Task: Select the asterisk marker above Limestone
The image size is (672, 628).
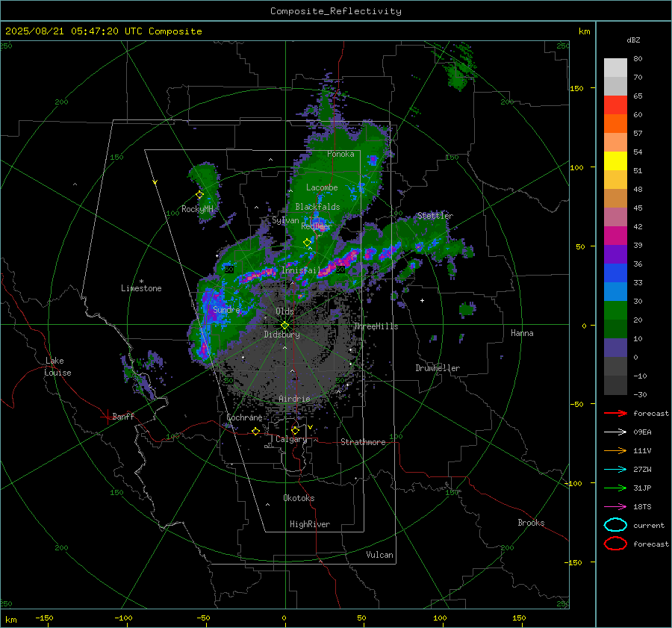Action: [141, 282]
